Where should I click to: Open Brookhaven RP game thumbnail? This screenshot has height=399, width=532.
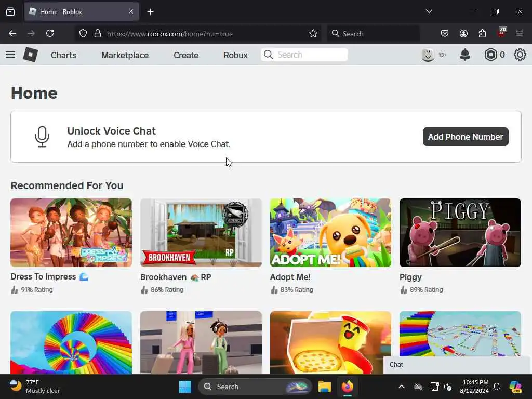coord(201,233)
